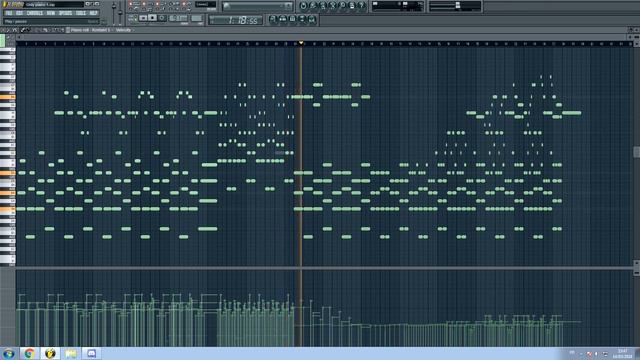Open the Windows Start button

[x=9, y=353]
